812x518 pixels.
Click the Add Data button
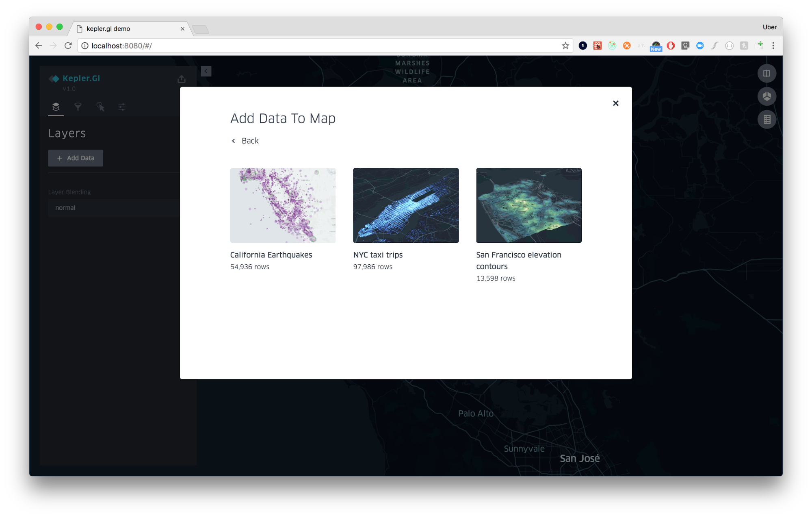(x=76, y=158)
